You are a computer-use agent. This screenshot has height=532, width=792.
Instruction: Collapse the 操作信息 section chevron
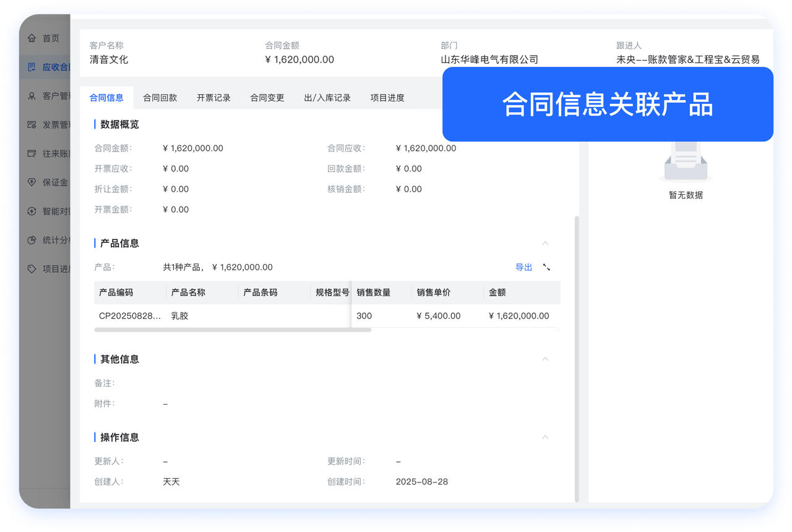(545, 437)
